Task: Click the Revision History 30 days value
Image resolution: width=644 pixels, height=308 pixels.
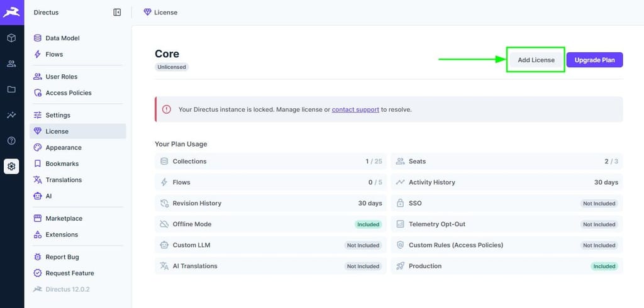Action: pos(370,203)
